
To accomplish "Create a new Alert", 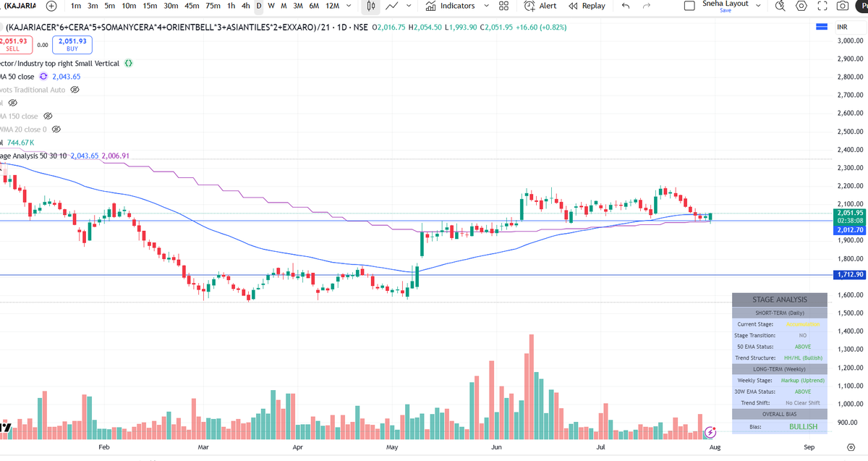I will click(x=540, y=6).
